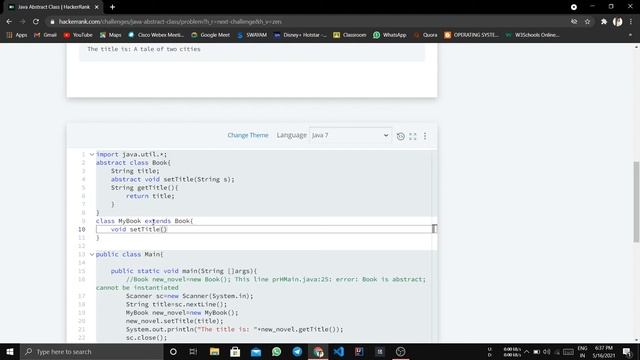Show hidden system tray icons

pos(527,352)
